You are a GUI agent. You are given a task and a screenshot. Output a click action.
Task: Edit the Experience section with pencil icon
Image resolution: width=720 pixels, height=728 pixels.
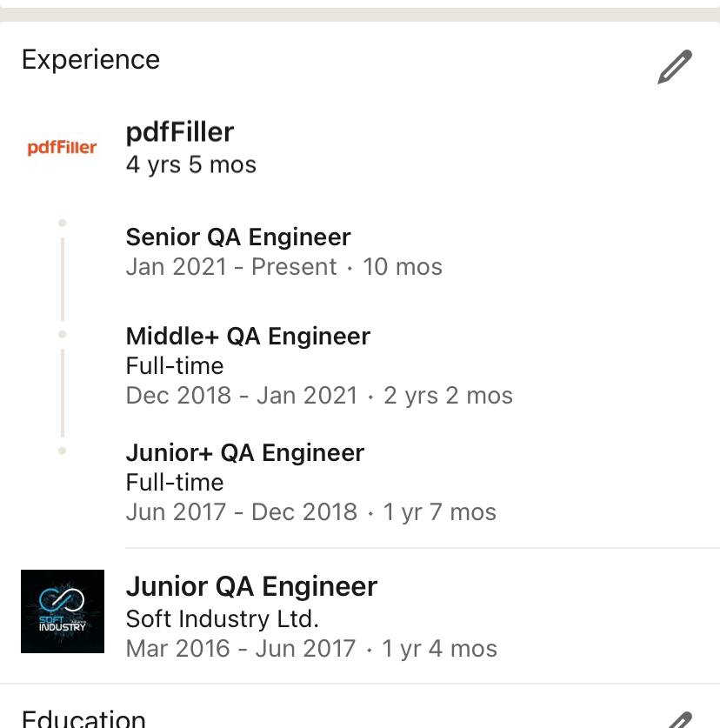(675, 67)
